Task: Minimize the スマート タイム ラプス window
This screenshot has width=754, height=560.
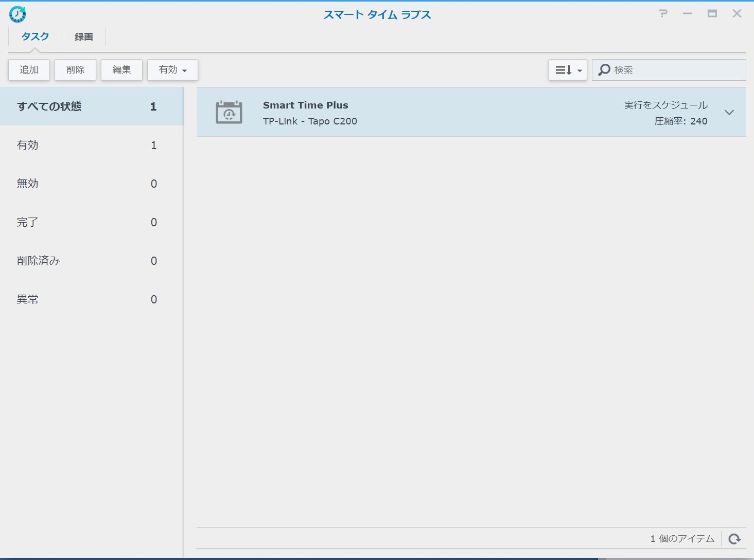Action: coord(688,14)
